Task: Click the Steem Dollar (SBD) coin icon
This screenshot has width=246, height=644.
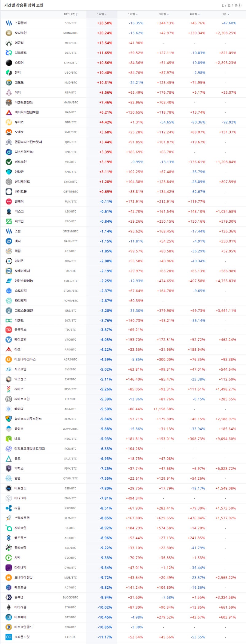Action: [9, 23]
